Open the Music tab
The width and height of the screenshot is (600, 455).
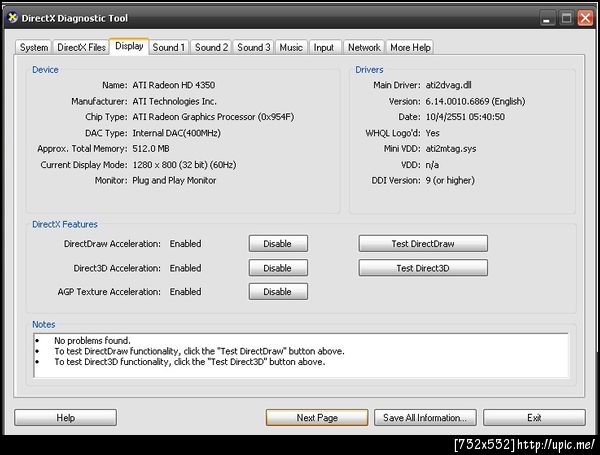click(x=291, y=47)
